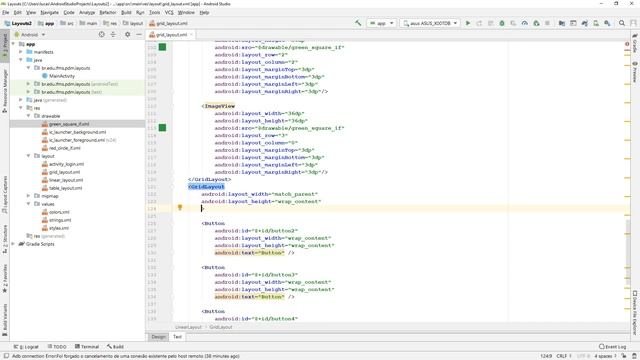The width and height of the screenshot is (640, 360).
Task: Open Device File Explorer side panel
Action: tap(635, 312)
